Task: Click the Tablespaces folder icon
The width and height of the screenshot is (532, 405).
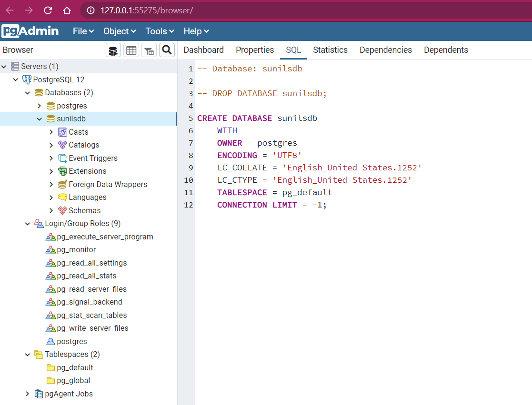Action: tap(39, 355)
